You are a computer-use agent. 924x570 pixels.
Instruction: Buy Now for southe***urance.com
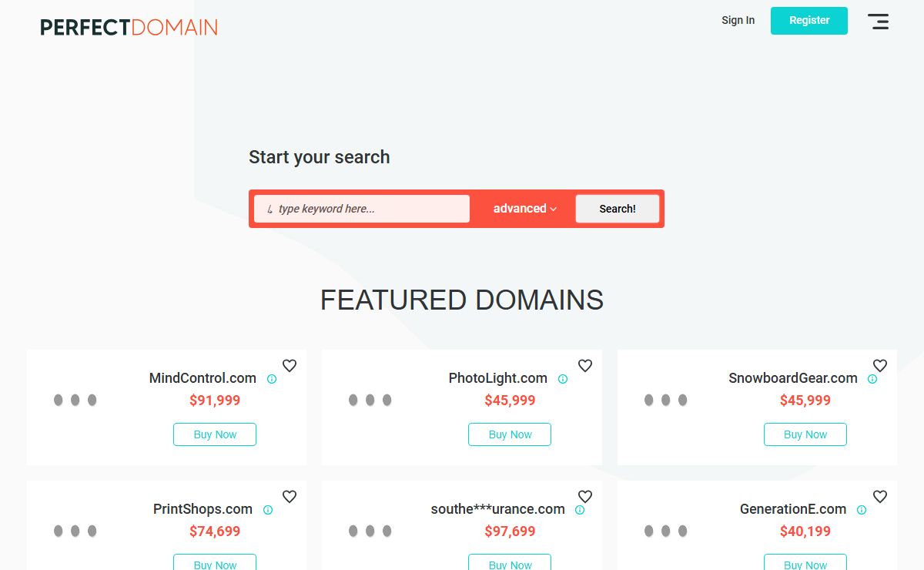tap(510, 562)
